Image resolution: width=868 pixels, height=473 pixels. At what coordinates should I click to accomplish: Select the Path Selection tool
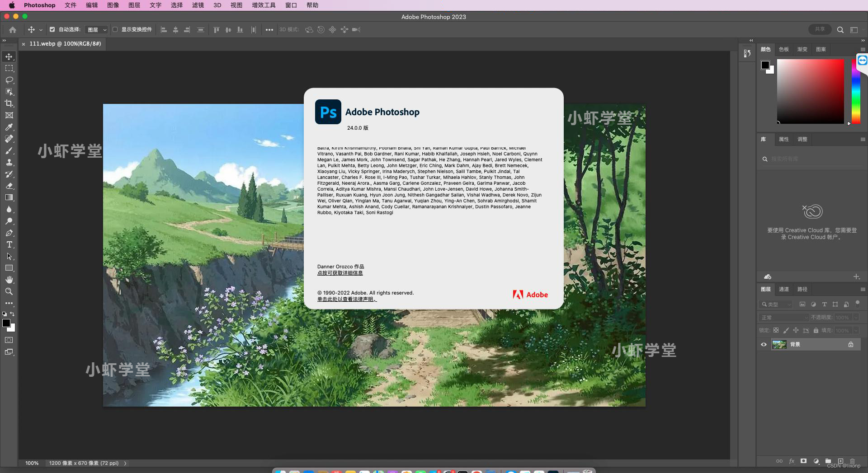(9, 256)
